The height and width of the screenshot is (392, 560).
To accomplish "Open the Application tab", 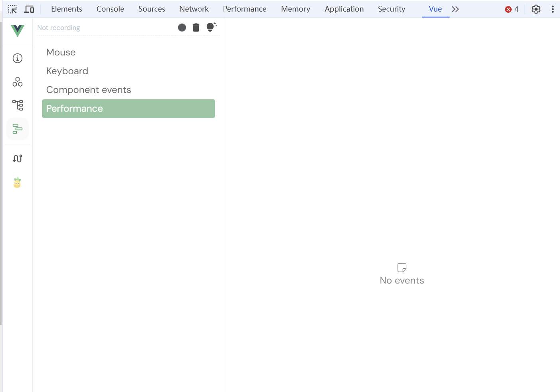I will pos(344,9).
